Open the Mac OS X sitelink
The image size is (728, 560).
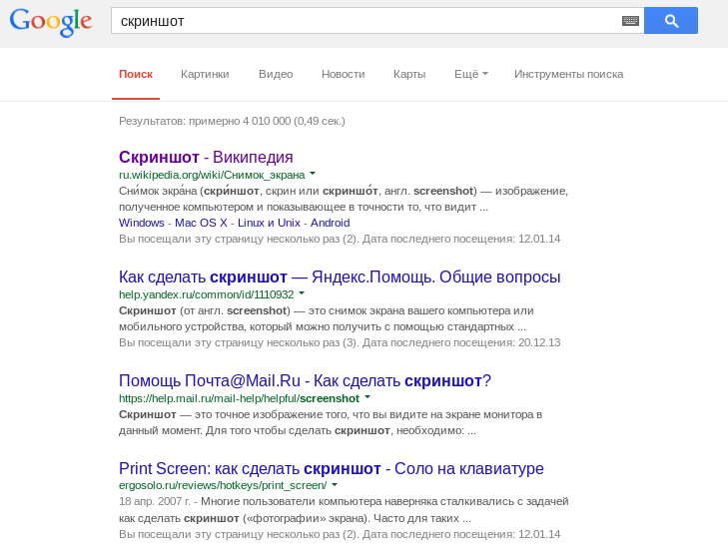pyautogui.click(x=201, y=223)
